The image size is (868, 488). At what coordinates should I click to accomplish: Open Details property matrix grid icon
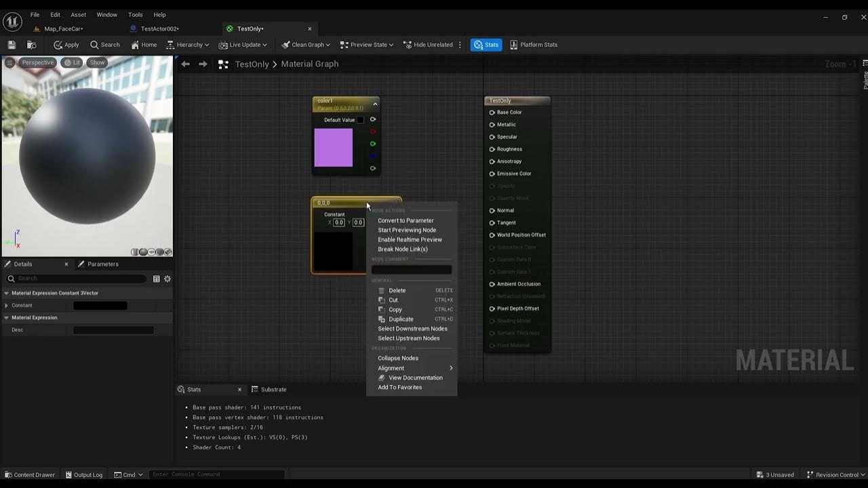click(x=157, y=279)
